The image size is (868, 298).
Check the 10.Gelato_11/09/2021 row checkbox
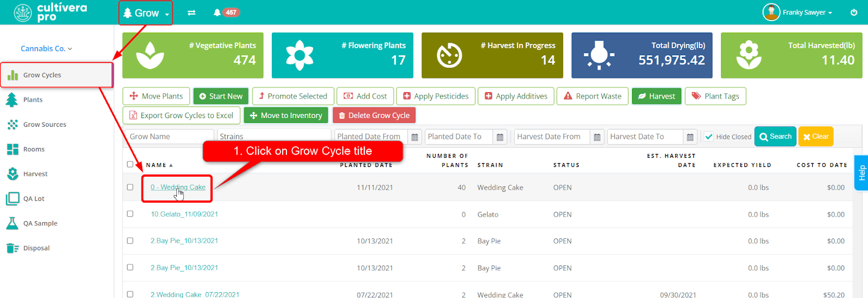130,213
